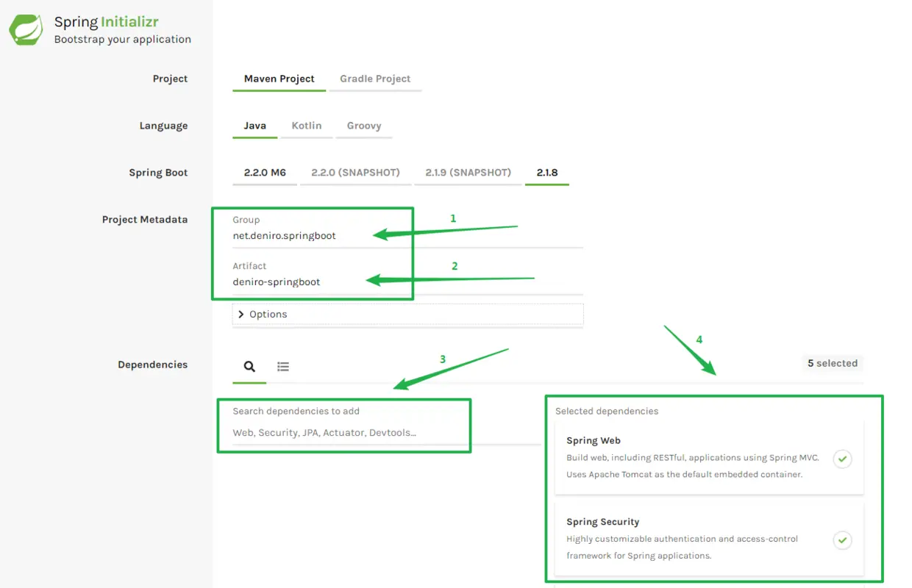Pick Spring Boot version 2.2.0 M6

pyautogui.click(x=265, y=173)
